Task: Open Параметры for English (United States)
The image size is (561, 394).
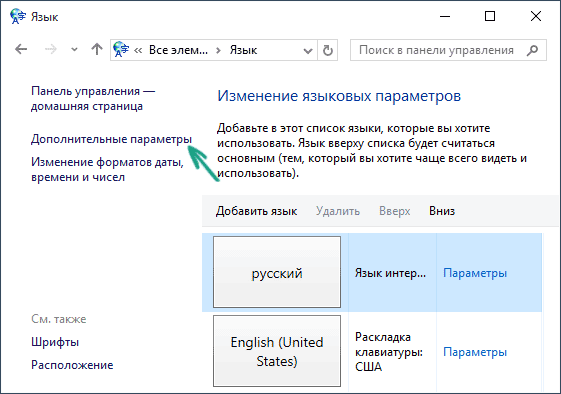Action: tap(475, 352)
